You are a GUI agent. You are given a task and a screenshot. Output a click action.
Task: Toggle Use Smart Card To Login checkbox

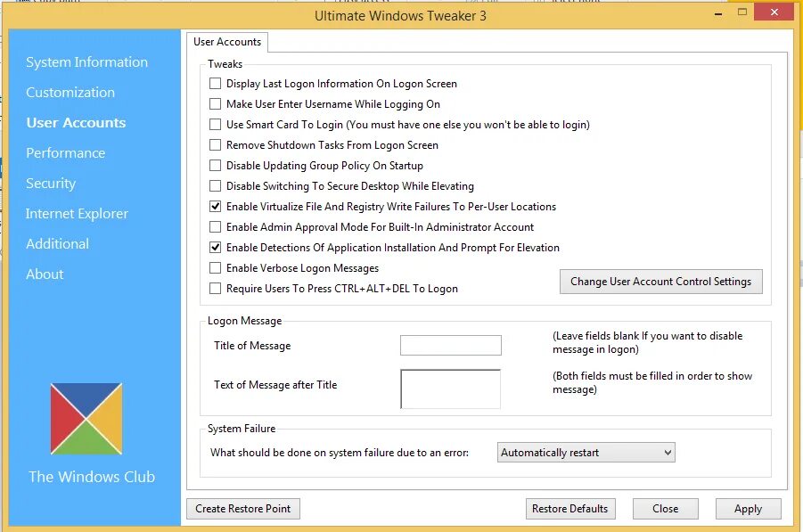click(215, 125)
